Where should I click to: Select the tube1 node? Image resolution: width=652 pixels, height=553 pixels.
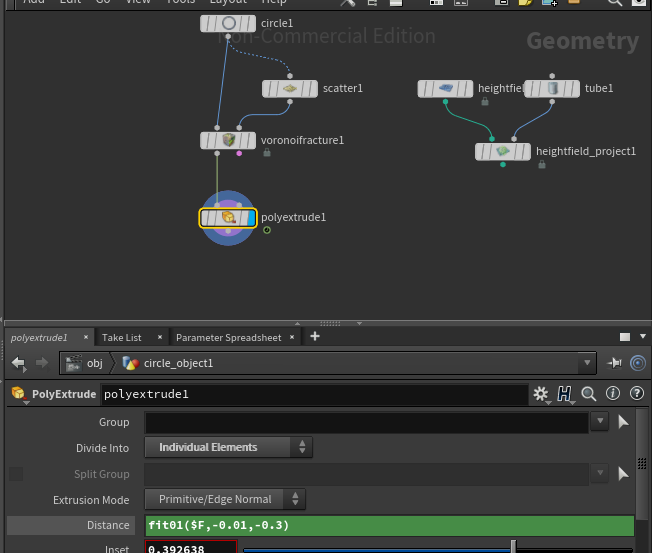click(552, 89)
